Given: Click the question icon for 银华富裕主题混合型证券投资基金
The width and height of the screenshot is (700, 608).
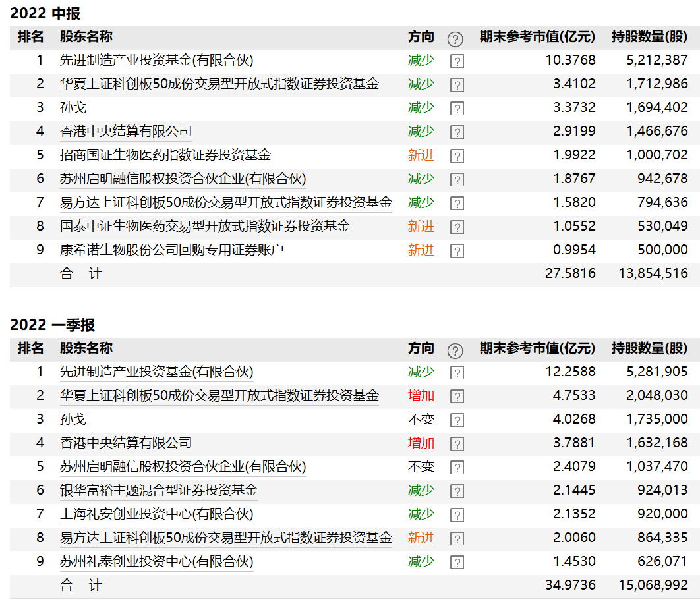Looking at the screenshot, I should tap(457, 491).
